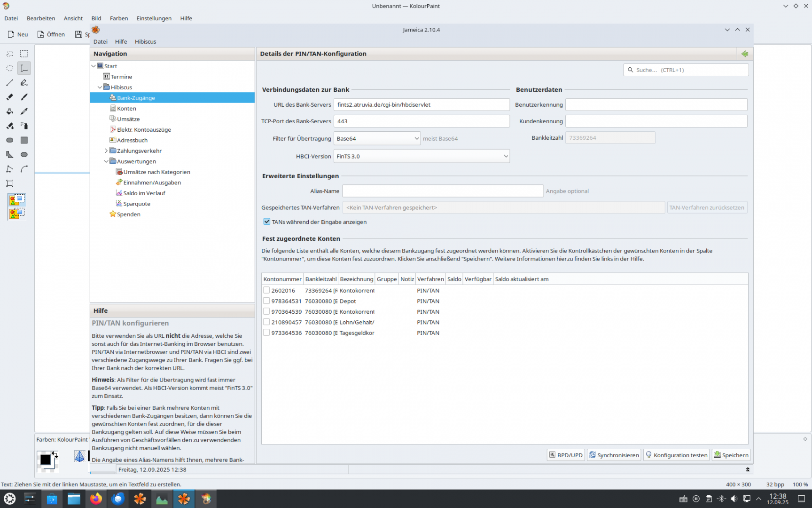The width and height of the screenshot is (812, 508).
Task: Click KolourPaint's Öffnen toolbar button
Action: pos(51,34)
